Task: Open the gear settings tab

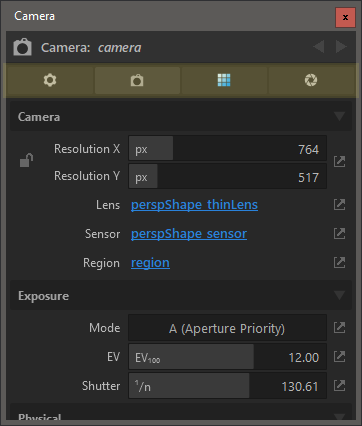Action: click(50, 80)
